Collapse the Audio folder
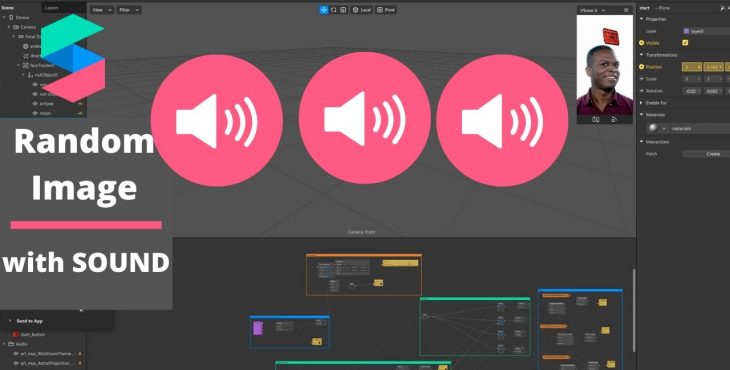 click(x=4, y=344)
